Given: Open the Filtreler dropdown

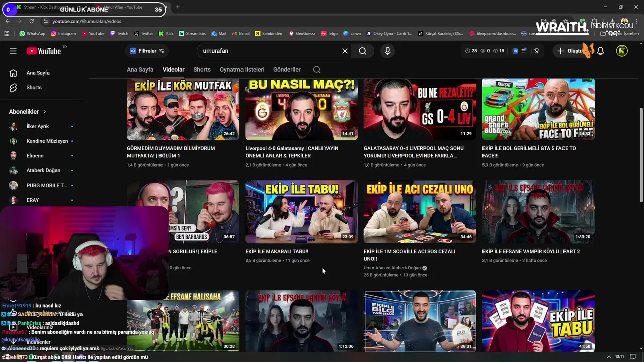Looking at the screenshot, I should [146, 51].
